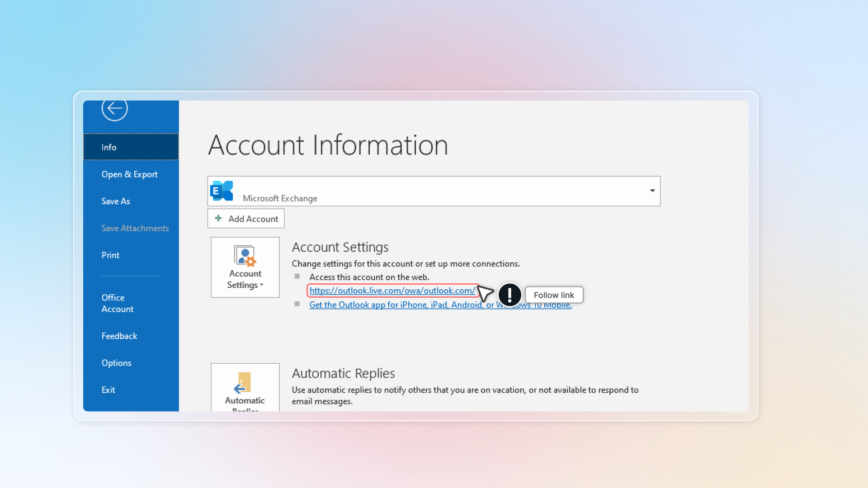
Task: Go to Office Account page
Action: tap(117, 303)
